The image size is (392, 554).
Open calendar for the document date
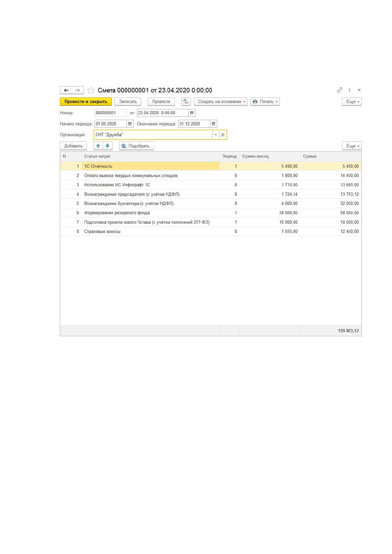[x=192, y=113]
